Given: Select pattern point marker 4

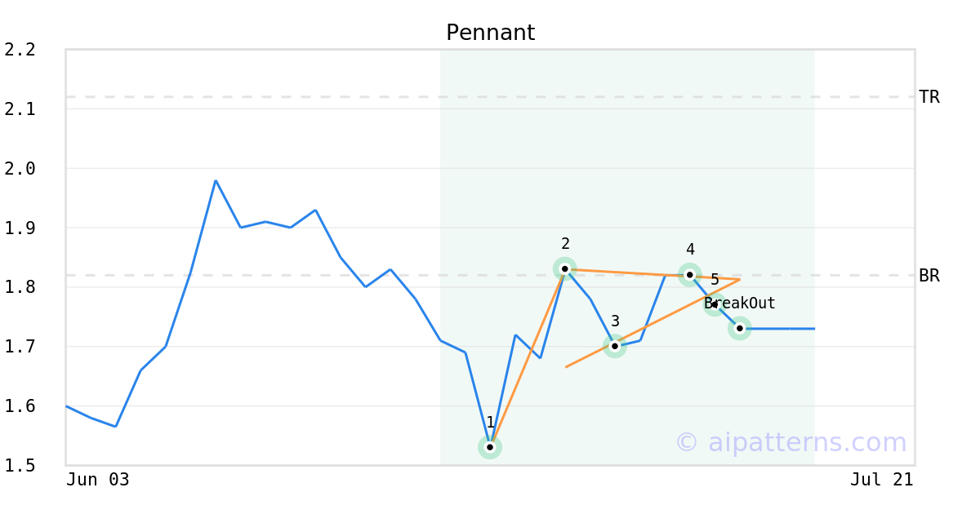Looking at the screenshot, I should 690,275.
